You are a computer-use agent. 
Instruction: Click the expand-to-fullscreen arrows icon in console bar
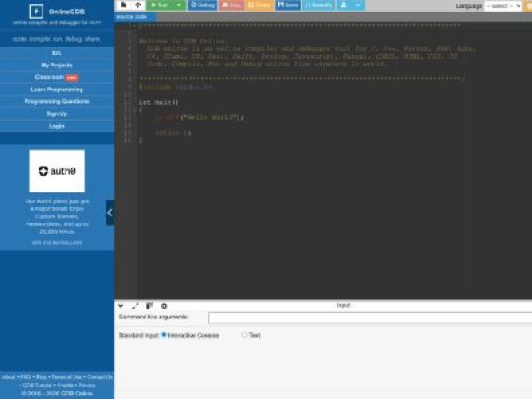click(136, 306)
